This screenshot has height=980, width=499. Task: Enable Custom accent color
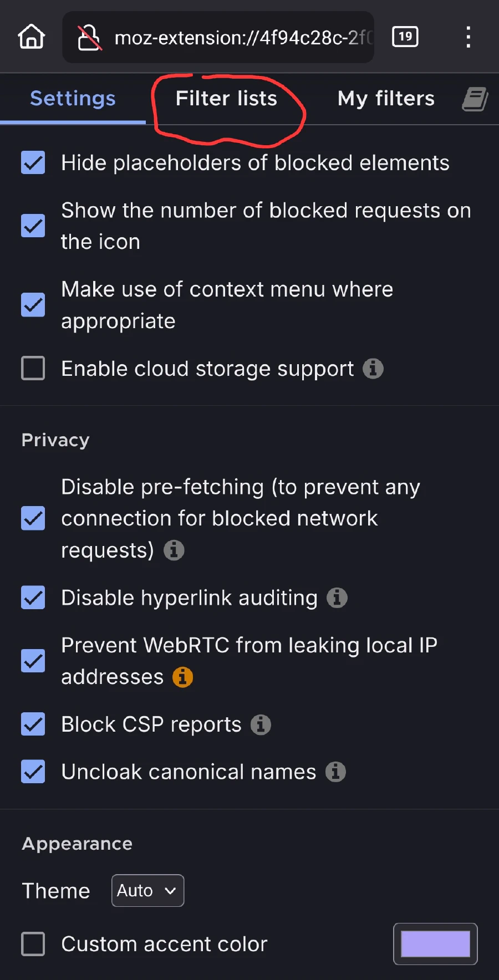(x=33, y=943)
